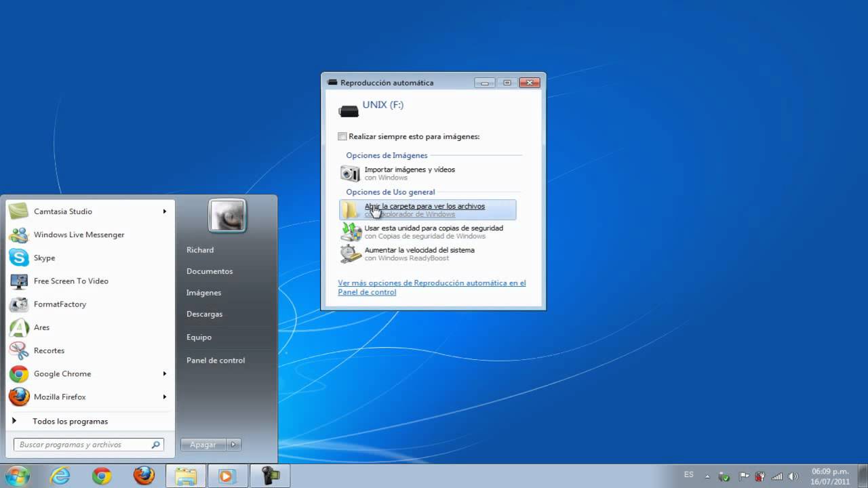Open Imágenes library from Start menu

tap(204, 293)
